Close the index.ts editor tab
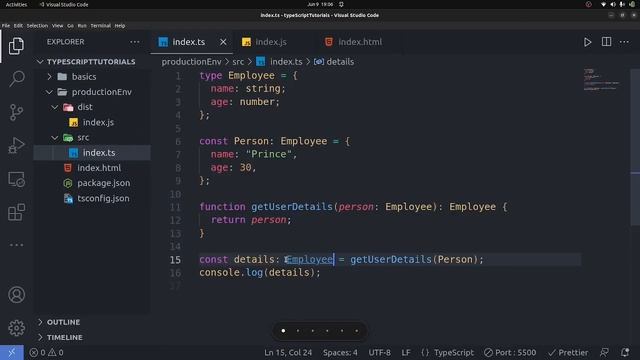 [x=223, y=42]
